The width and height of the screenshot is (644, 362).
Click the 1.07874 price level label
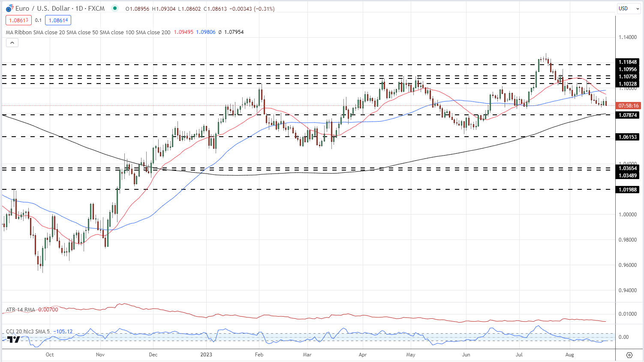pos(628,115)
